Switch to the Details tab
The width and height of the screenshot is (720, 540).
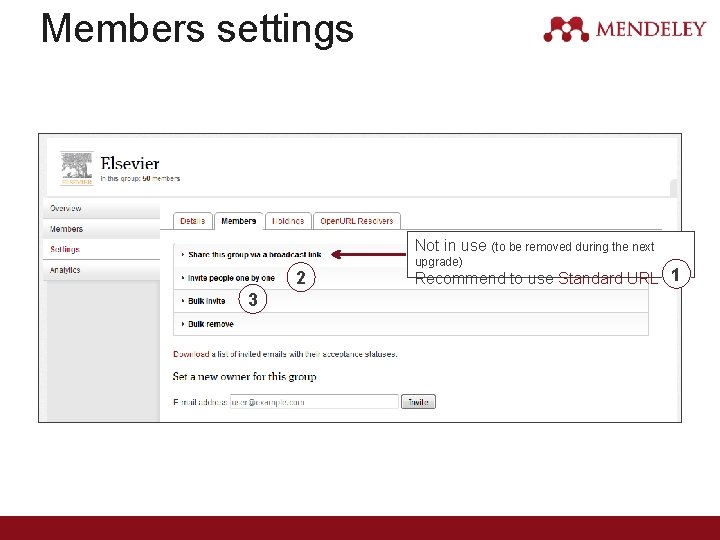click(192, 221)
